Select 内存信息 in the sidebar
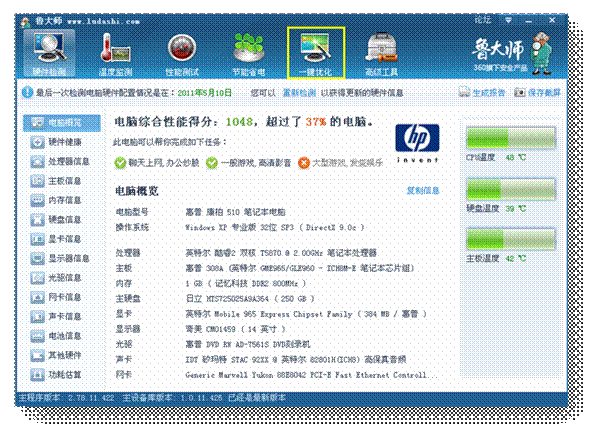 click(57, 200)
